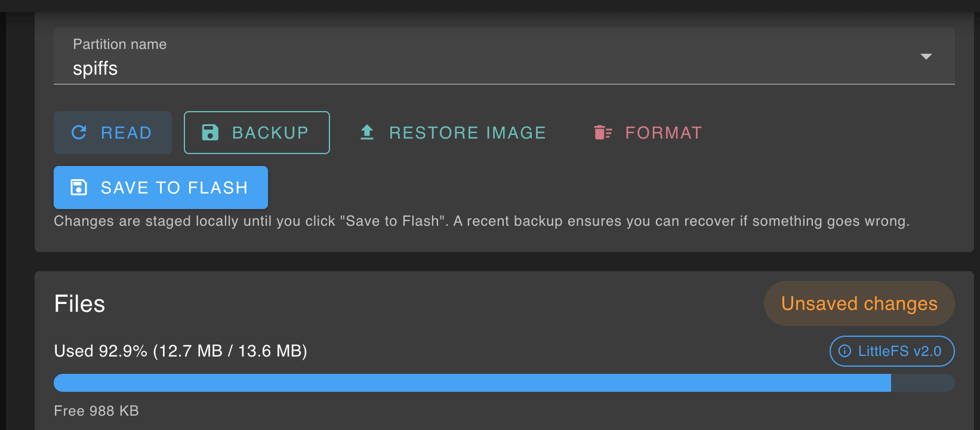This screenshot has width=980, height=430.
Task: Click the Used 92.9% storage text
Action: click(180, 351)
